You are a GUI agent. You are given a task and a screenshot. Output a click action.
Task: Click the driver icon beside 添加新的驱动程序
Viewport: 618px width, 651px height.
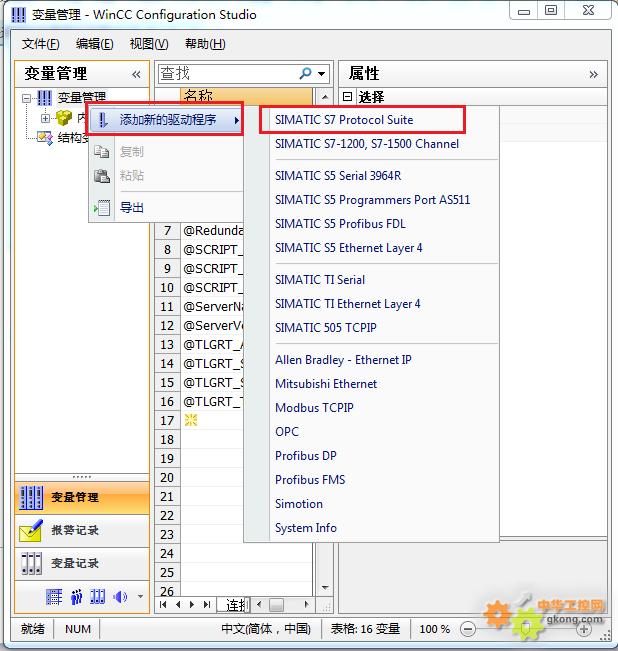[103, 120]
